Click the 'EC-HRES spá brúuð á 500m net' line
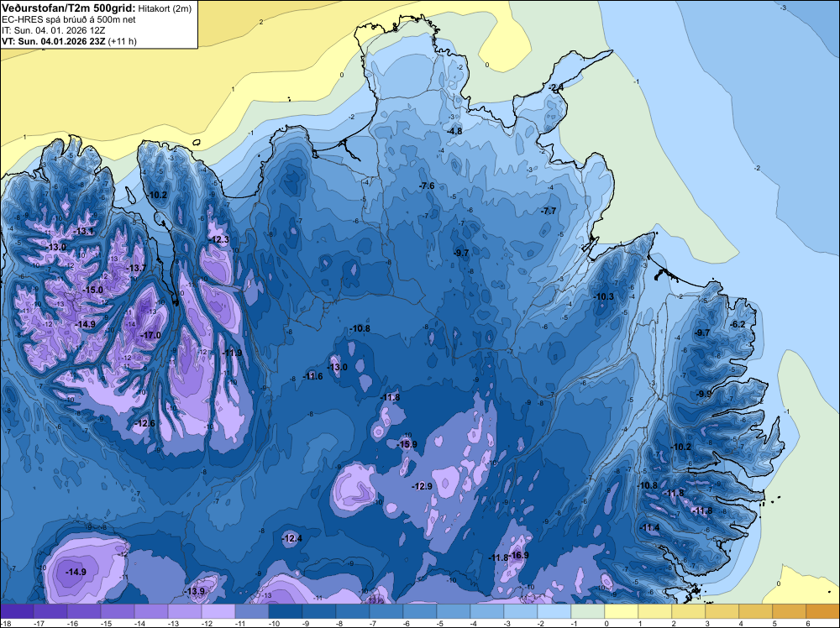 [x=69, y=19]
